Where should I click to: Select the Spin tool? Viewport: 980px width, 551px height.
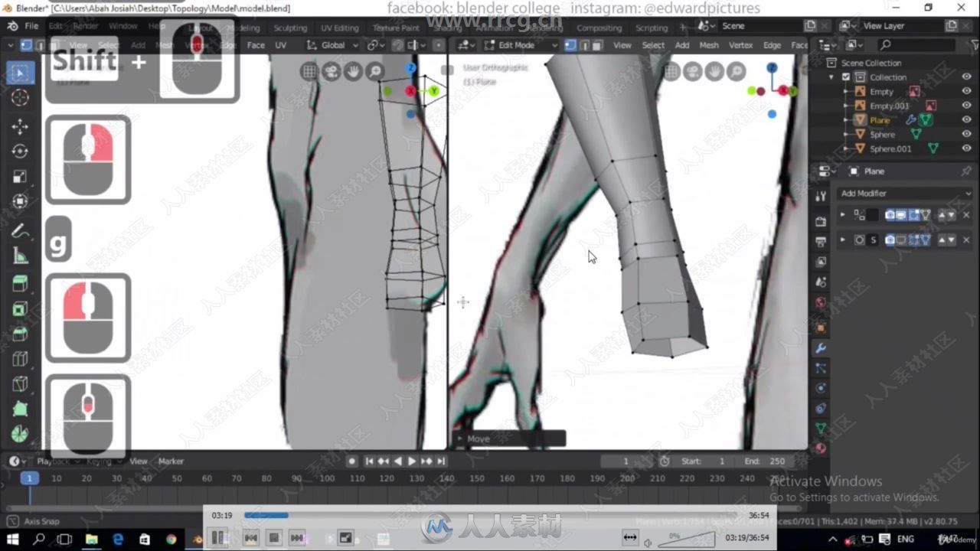20,434
